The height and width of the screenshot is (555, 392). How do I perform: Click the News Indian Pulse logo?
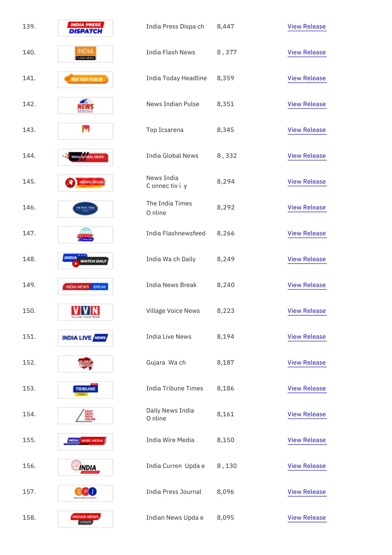pos(85,105)
